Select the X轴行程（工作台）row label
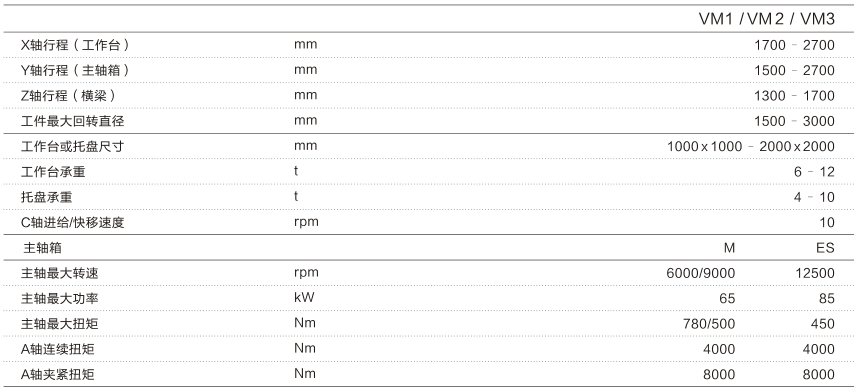Viewport: 856px width, 392px height. point(76,45)
